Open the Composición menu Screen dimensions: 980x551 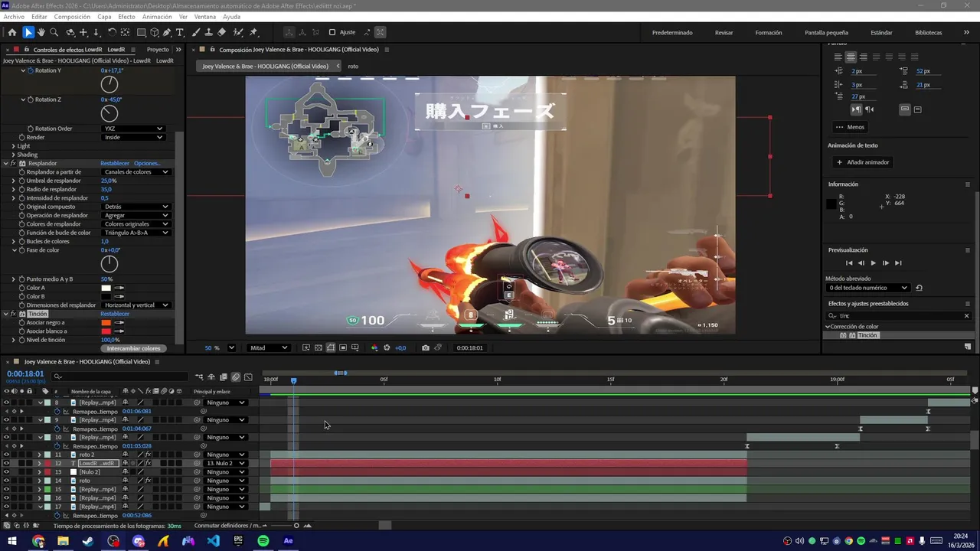tap(72, 17)
